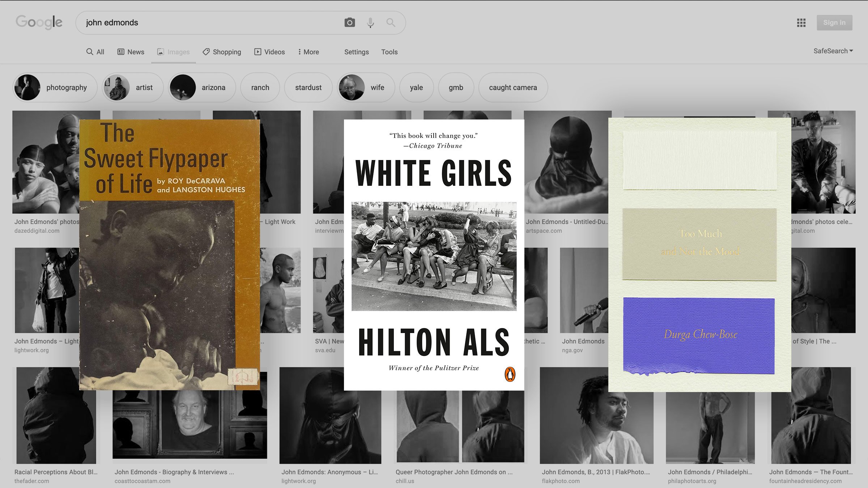Open thefader.com Racial Perceptions image
The height and width of the screenshot is (488, 868).
[56, 415]
